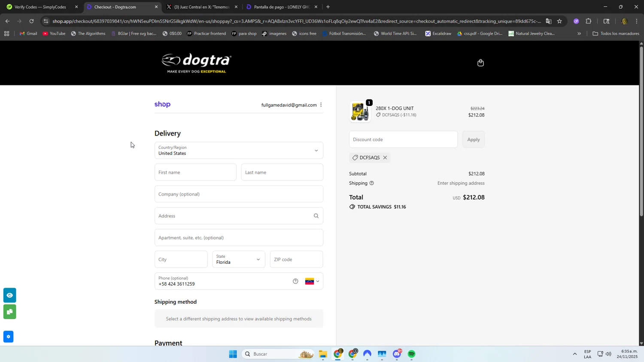Viewport: 644px width, 362px height.
Task: Bookmark this page with star icon
Action: tap(559, 21)
